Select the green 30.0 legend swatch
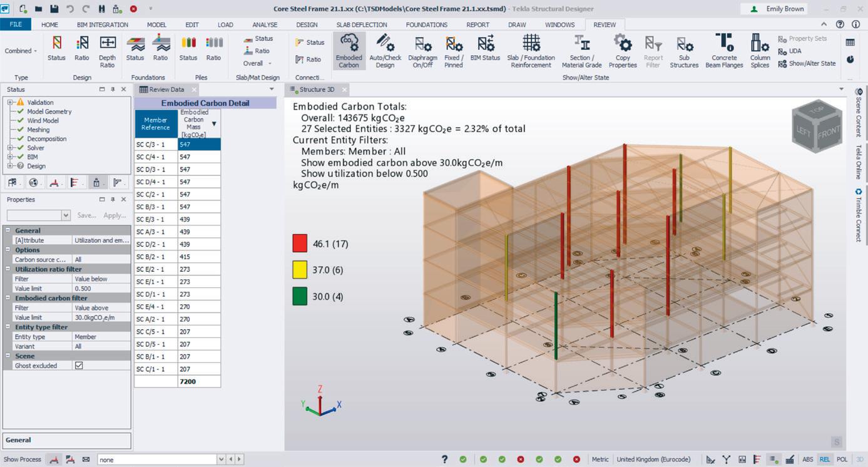868x467 pixels. (300, 297)
